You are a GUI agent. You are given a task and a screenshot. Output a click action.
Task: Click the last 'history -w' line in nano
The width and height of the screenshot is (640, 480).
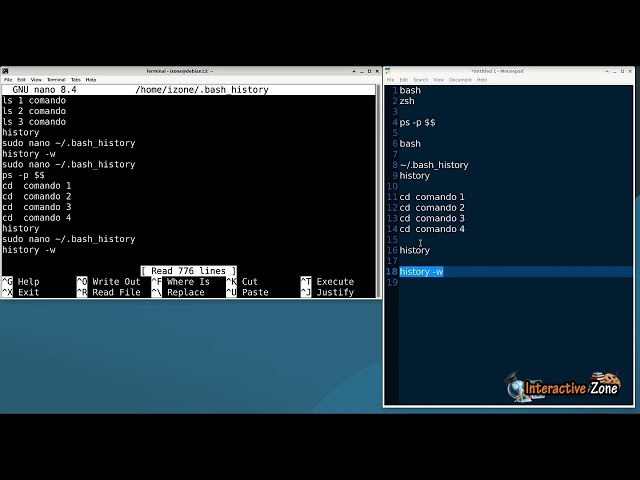tap(29, 250)
